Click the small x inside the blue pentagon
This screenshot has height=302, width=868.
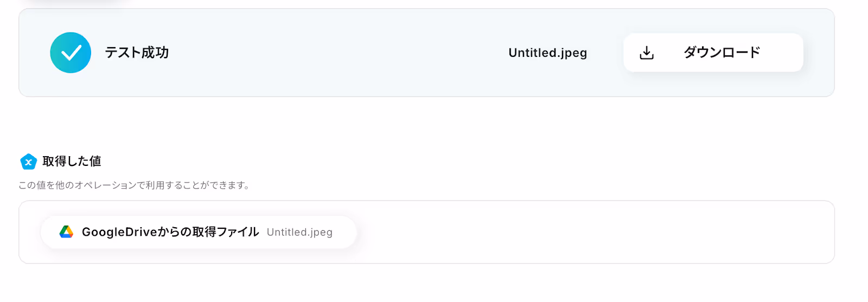click(28, 162)
